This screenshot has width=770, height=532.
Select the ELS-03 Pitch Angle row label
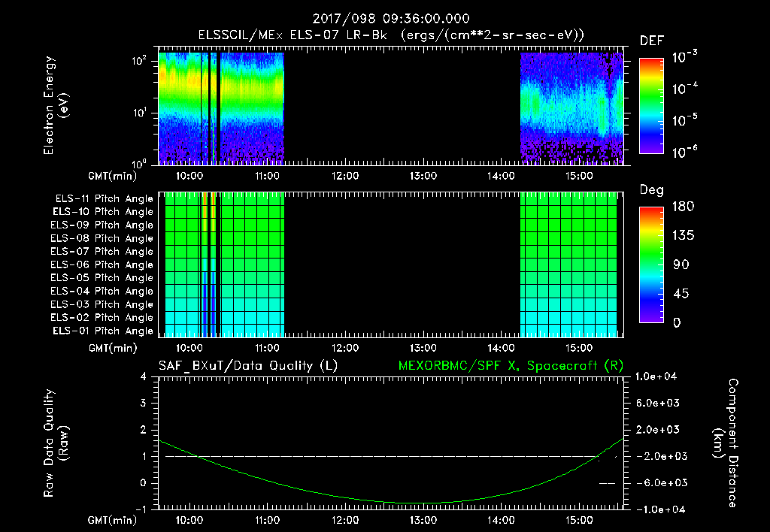[x=102, y=304]
